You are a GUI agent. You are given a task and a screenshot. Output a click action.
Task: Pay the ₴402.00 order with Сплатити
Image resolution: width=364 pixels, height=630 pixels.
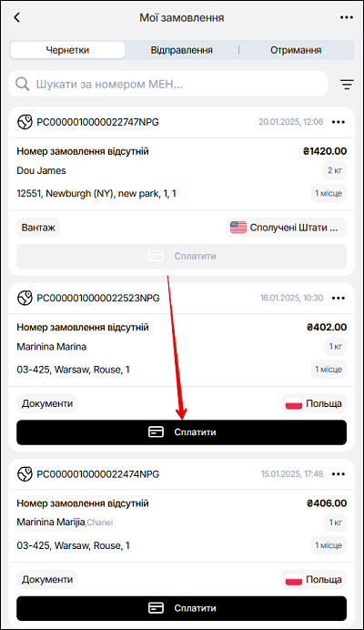pos(182,432)
